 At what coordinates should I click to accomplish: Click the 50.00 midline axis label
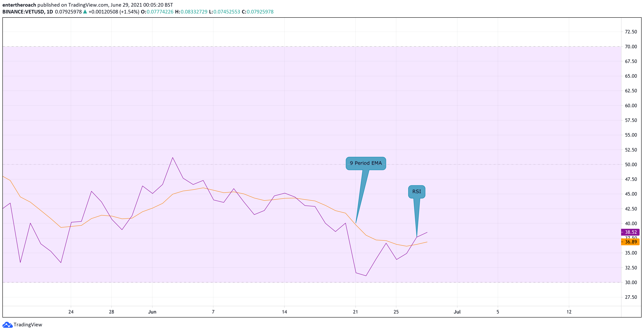coord(631,165)
